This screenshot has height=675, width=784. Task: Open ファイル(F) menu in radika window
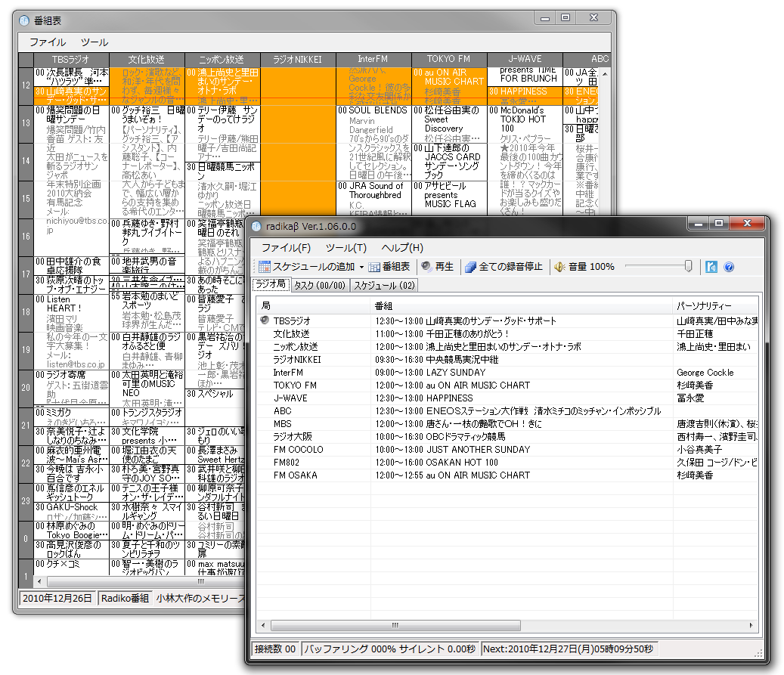[x=286, y=248]
